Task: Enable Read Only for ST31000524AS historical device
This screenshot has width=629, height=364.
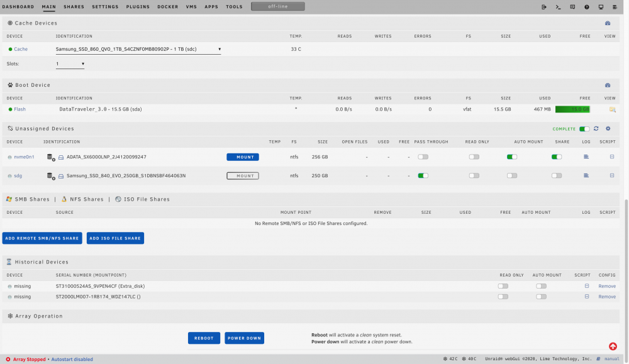Action: (503, 286)
